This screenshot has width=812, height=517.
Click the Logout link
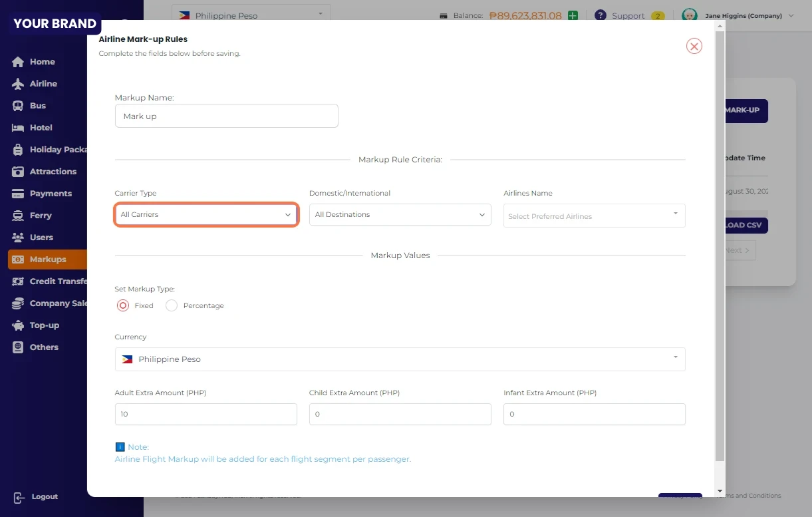pos(44,497)
